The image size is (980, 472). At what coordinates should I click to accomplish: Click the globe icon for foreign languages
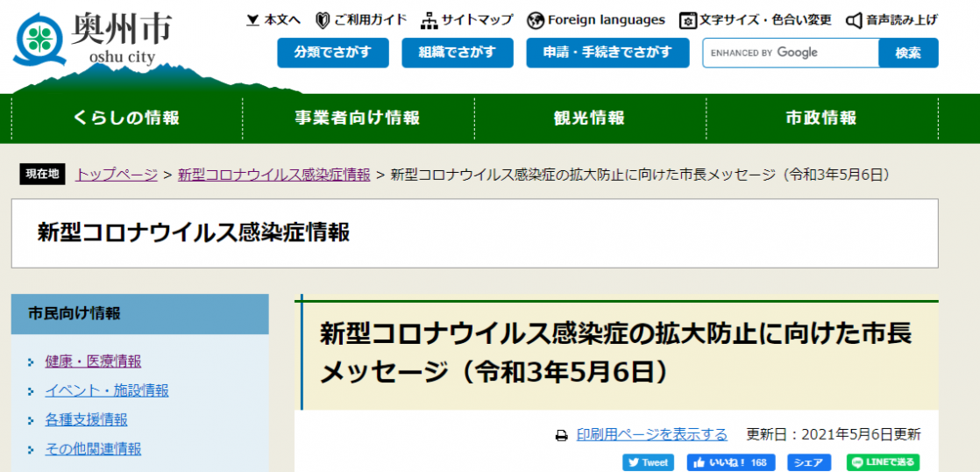click(536, 21)
